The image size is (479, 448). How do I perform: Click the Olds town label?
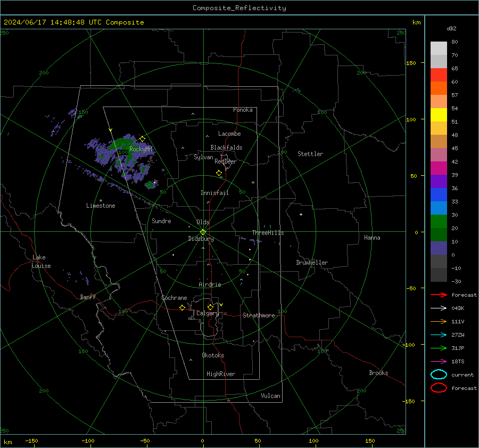(x=203, y=222)
